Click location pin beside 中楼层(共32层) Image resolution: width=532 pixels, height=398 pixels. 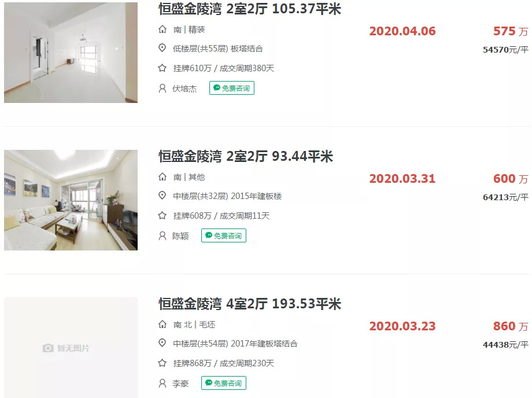click(162, 196)
